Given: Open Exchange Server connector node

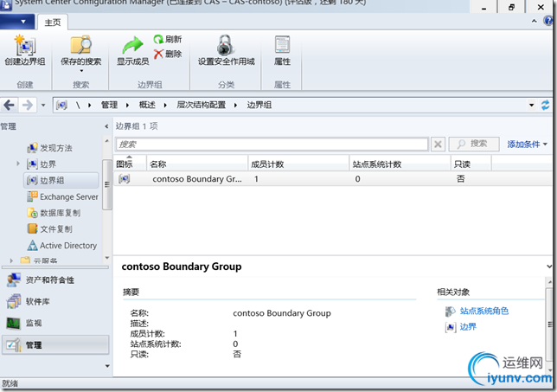Looking at the screenshot, I should click(62, 196).
